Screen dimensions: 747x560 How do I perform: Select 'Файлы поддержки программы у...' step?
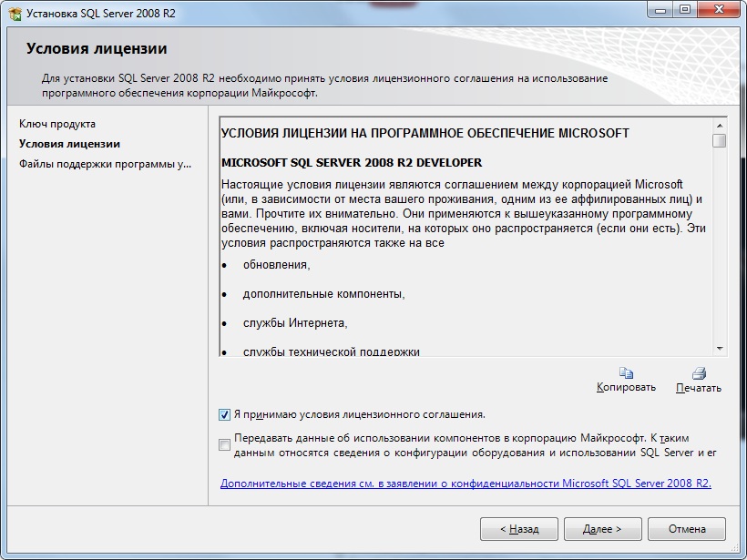coord(106,164)
